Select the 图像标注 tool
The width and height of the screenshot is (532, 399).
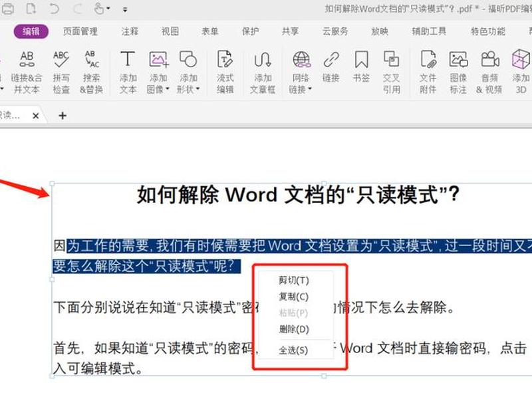click(x=458, y=72)
